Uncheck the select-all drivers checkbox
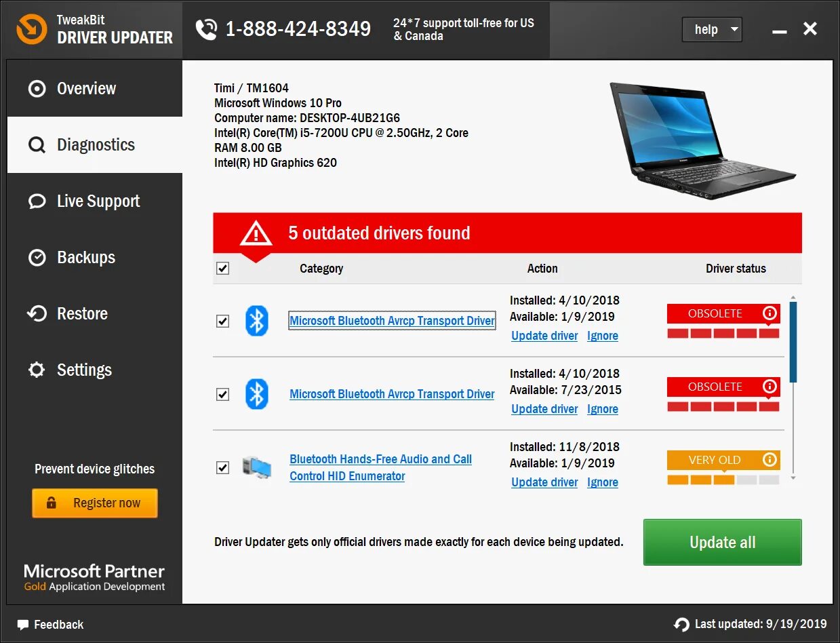Viewport: 840px width, 643px height. 222,268
